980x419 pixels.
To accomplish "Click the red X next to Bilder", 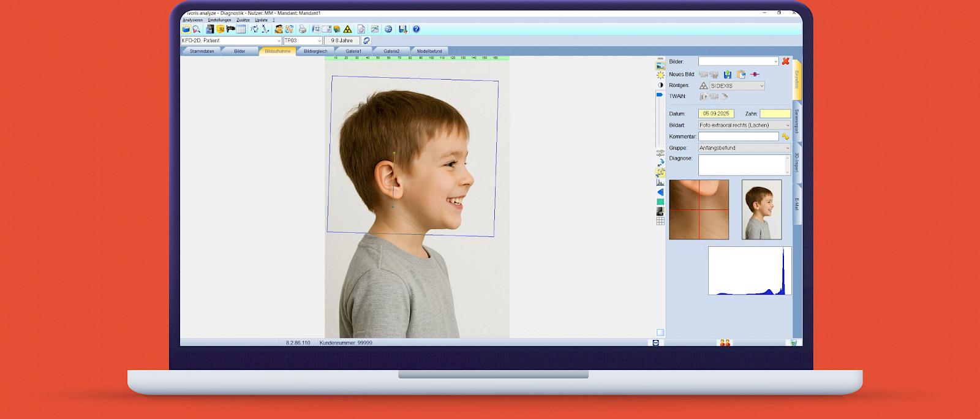I will (x=786, y=61).
